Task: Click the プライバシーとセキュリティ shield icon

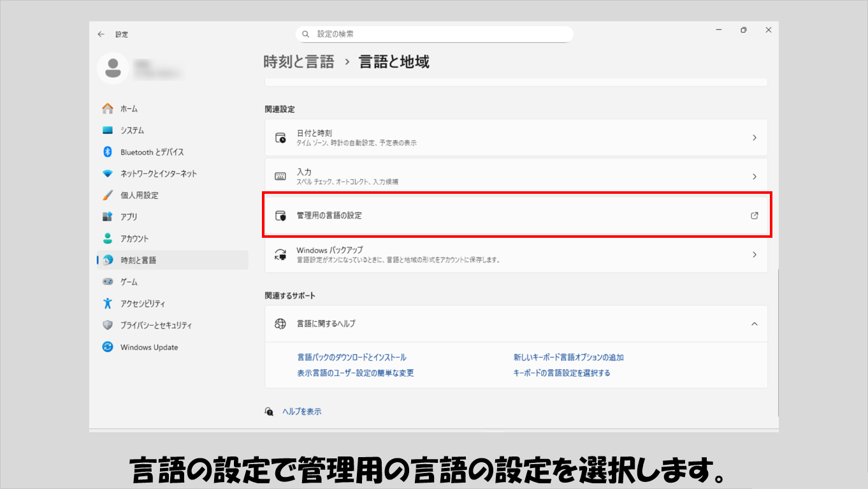Action: click(x=108, y=325)
